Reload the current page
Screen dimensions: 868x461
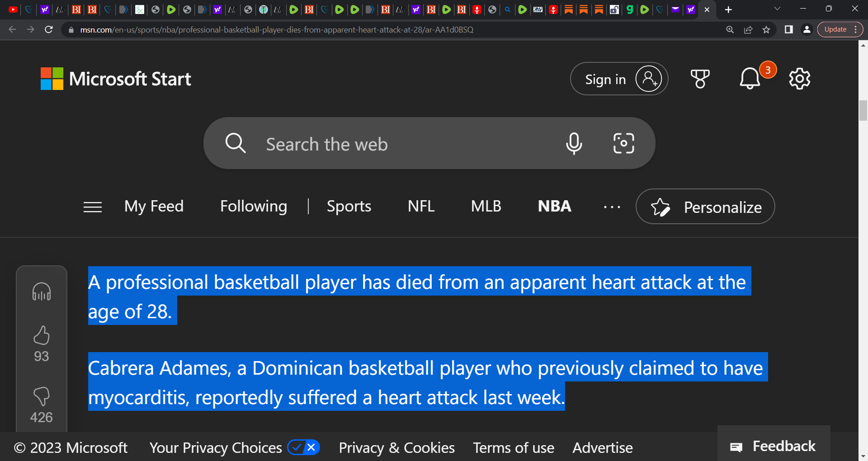[x=49, y=29]
